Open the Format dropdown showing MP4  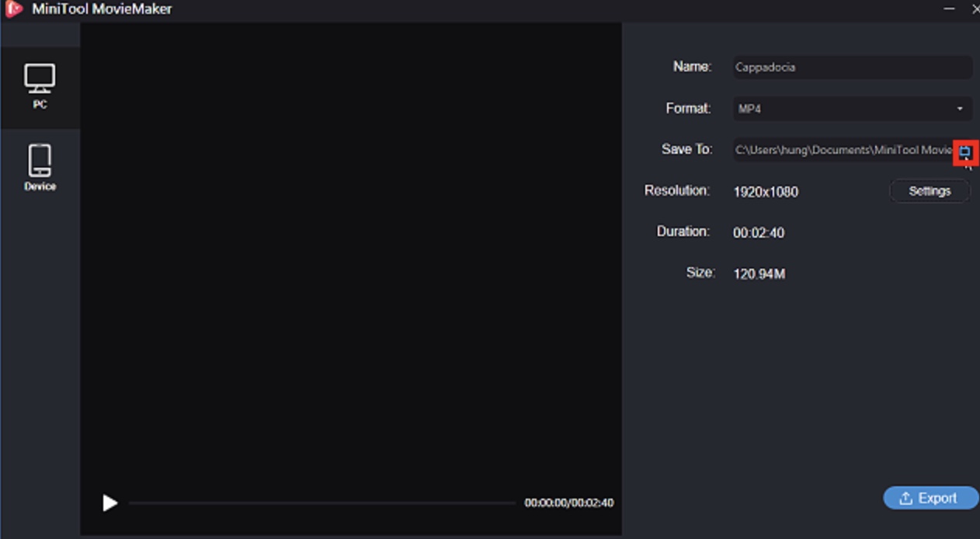(x=852, y=109)
